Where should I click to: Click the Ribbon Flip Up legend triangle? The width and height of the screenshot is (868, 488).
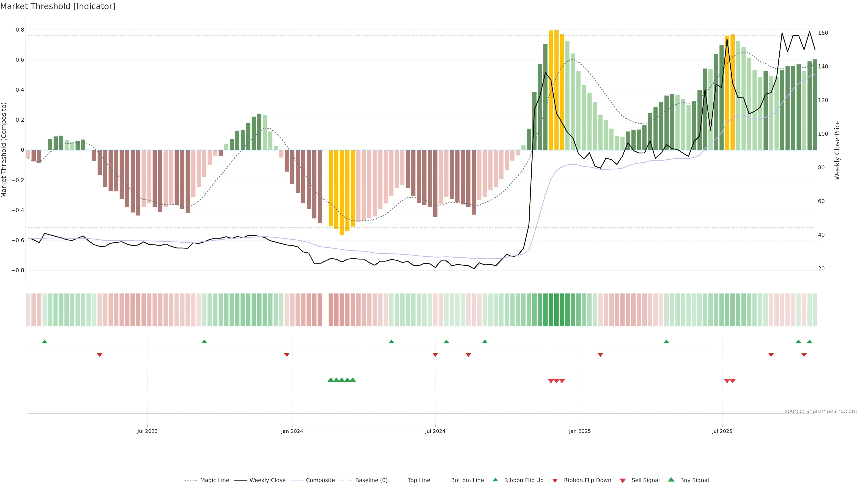point(495,480)
